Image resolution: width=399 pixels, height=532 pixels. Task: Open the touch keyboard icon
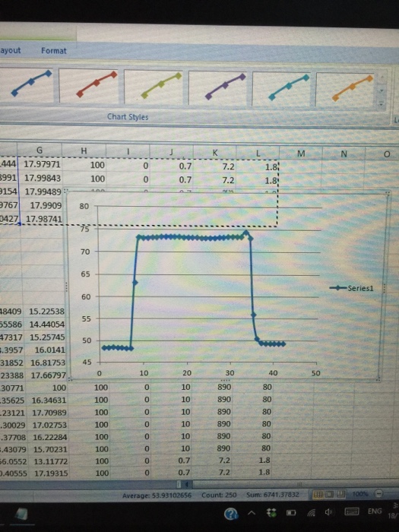point(351,511)
